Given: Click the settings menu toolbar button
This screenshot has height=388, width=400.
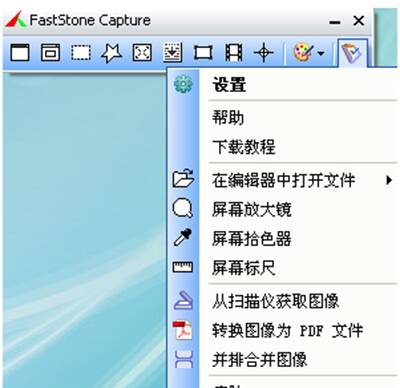Looking at the screenshot, I should click(x=352, y=53).
